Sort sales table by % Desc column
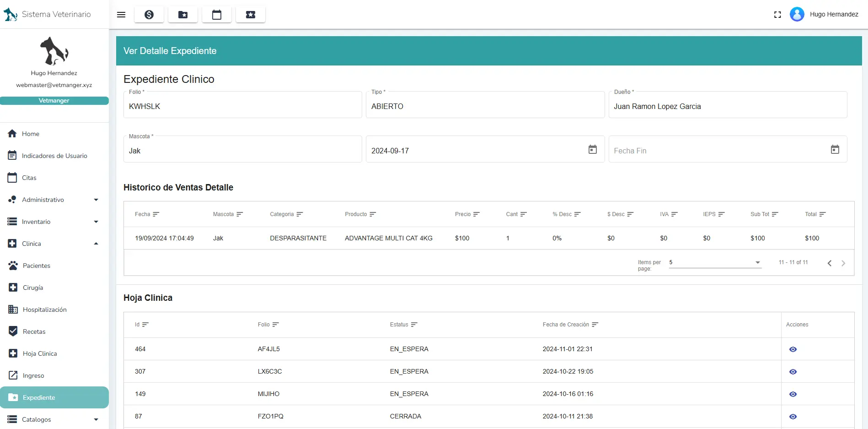 tap(567, 214)
